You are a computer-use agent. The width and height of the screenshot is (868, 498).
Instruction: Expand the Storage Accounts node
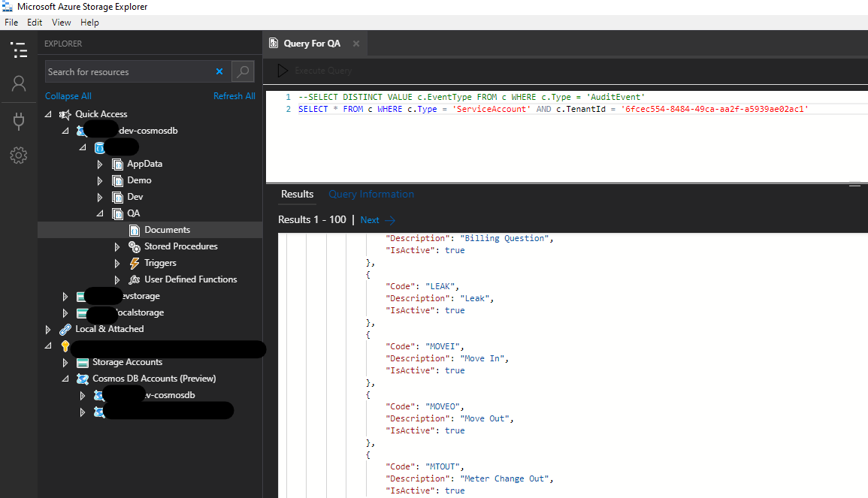coord(65,363)
